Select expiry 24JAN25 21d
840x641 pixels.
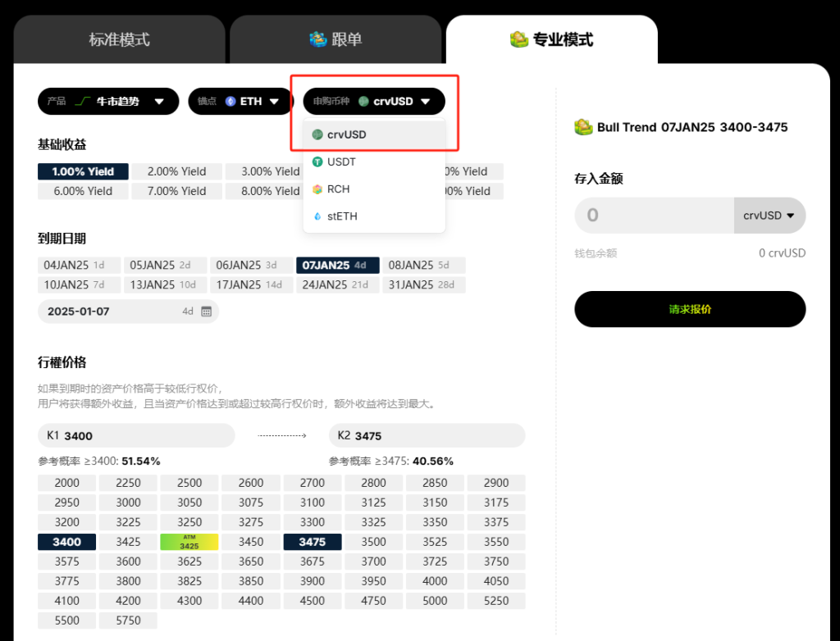click(x=337, y=285)
